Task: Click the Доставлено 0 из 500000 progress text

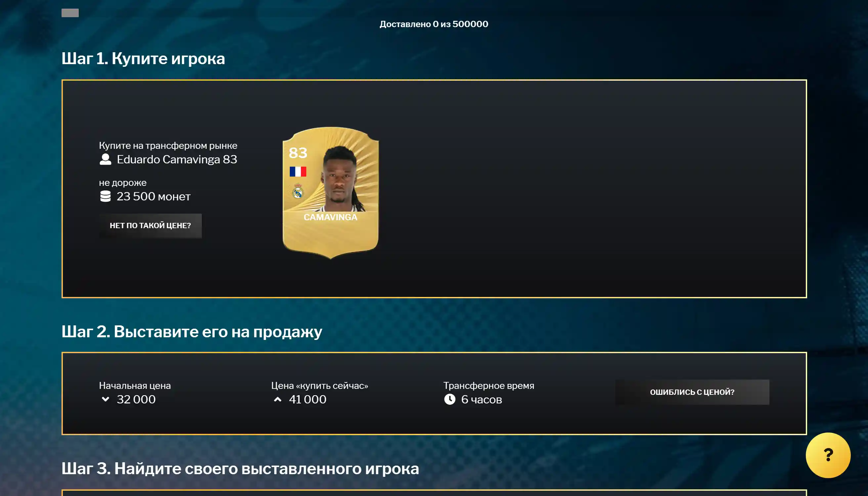Action: pos(434,24)
